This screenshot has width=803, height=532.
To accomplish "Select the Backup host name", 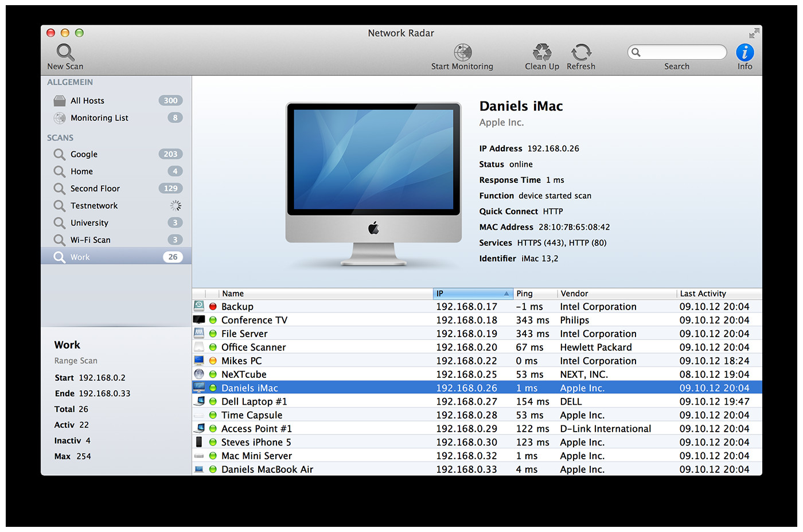I will click(237, 307).
